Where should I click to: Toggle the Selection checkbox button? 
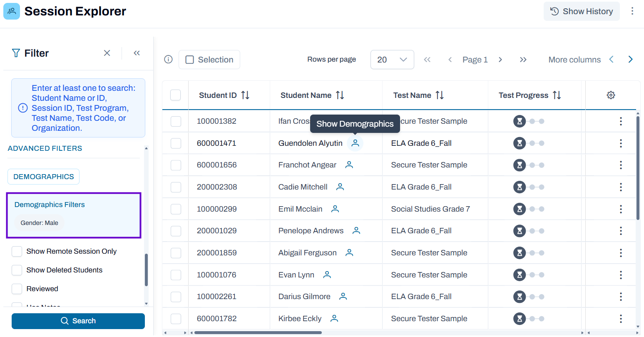pyautogui.click(x=209, y=60)
